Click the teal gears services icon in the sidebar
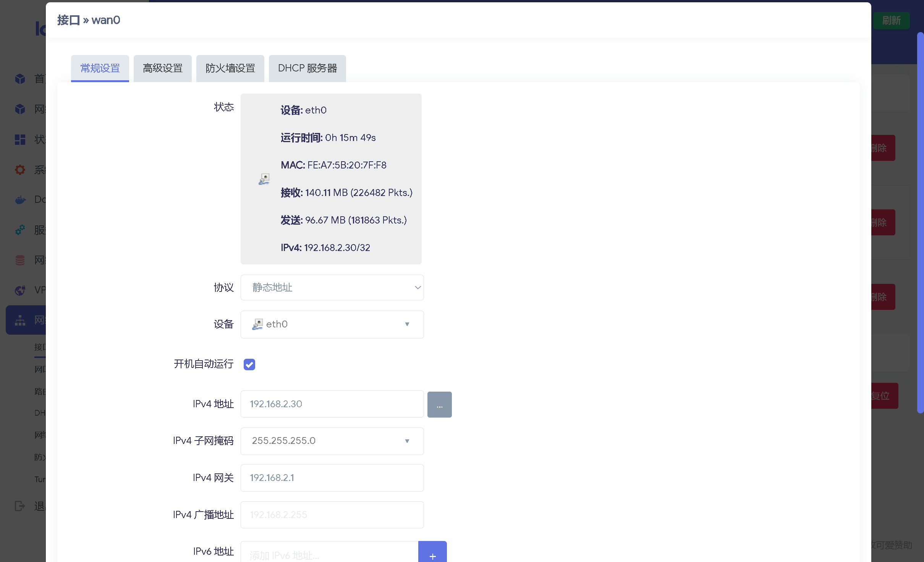Screen dimensions: 924x562 pos(20,230)
